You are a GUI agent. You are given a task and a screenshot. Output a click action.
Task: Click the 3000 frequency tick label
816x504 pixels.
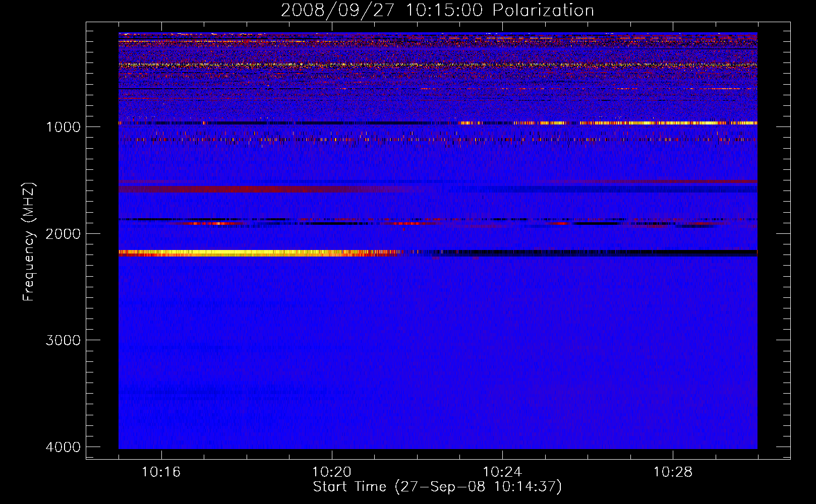click(63, 340)
